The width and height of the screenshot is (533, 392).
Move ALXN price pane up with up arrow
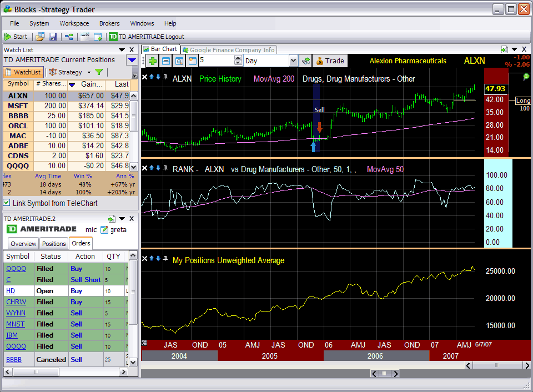[x=152, y=77]
